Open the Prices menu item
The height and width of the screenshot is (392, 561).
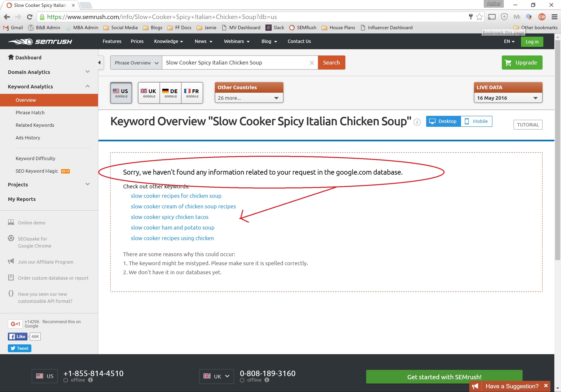137,41
